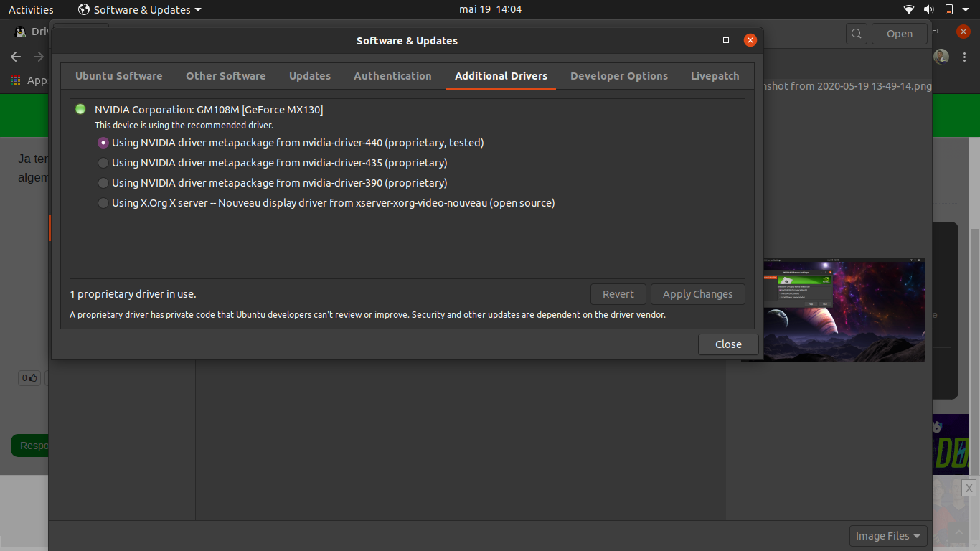Screen dimensions: 980x551
Task: Click the browser forward arrow
Action: 39,57
